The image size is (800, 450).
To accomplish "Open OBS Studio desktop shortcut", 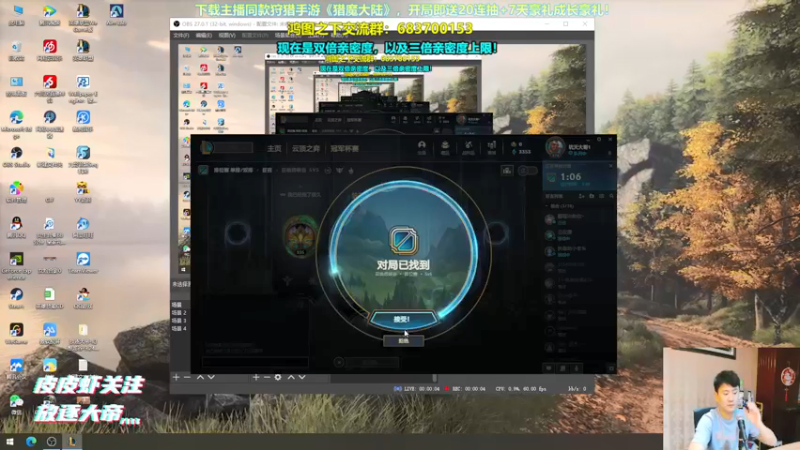I will [x=16, y=157].
